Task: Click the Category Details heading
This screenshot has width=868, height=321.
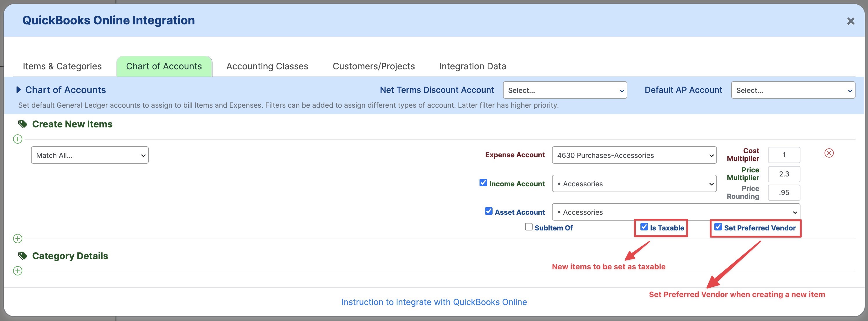Action: click(70, 256)
